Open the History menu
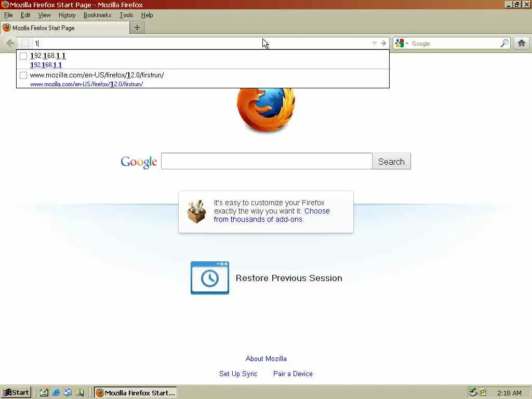This screenshot has width=532, height=399. tap(67, 15)
